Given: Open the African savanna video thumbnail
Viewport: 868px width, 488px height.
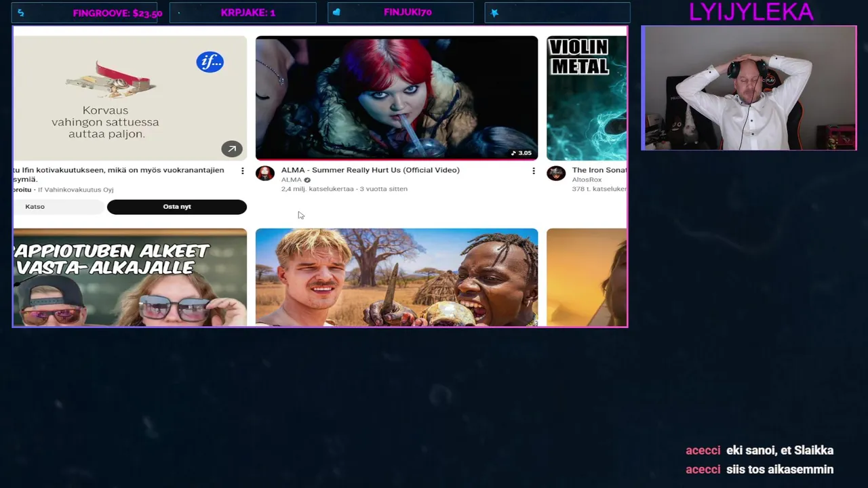Looking at the screenshot, I should click(x=397, y=277).
